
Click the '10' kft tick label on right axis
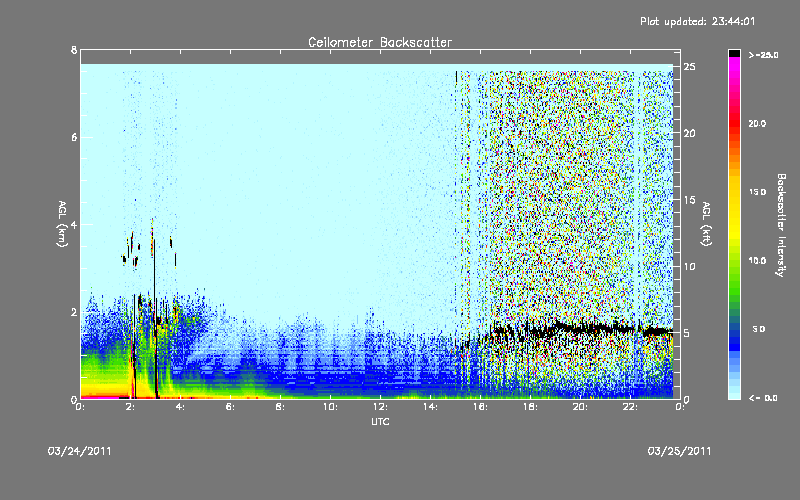690,266
